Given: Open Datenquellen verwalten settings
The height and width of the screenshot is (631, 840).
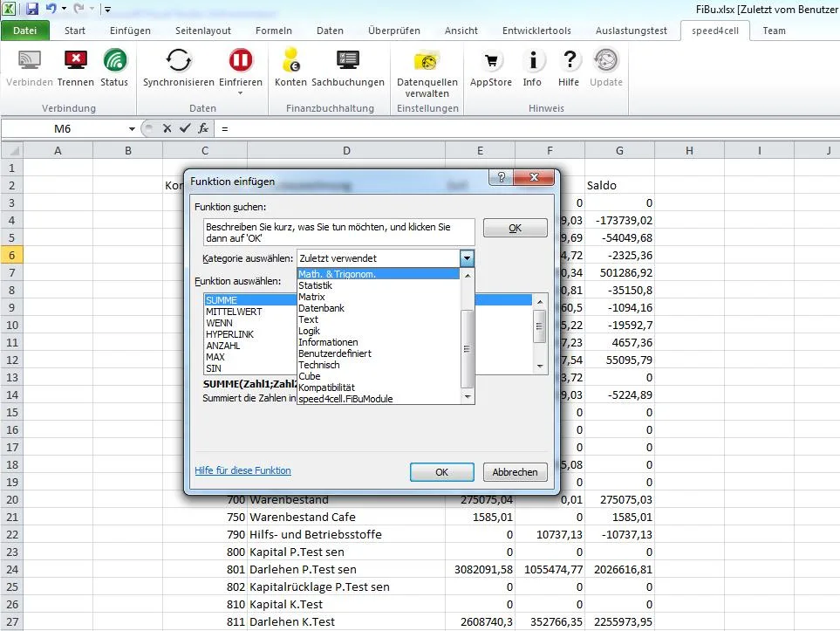Looking at the screenshot, I should click(427, 60).
